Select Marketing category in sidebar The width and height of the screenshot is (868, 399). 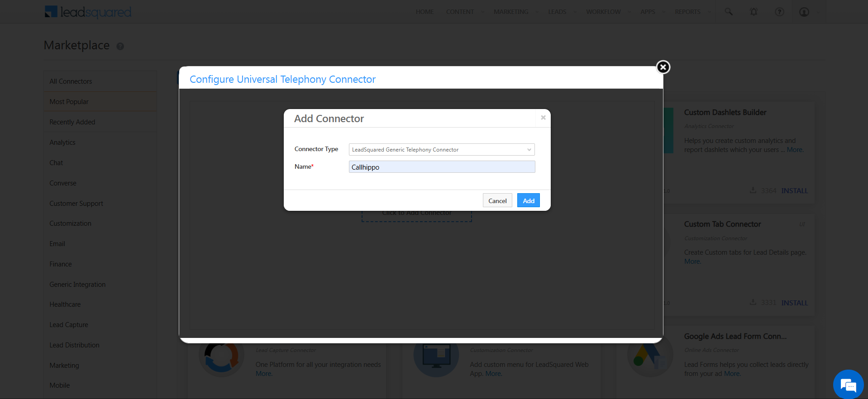100,366
